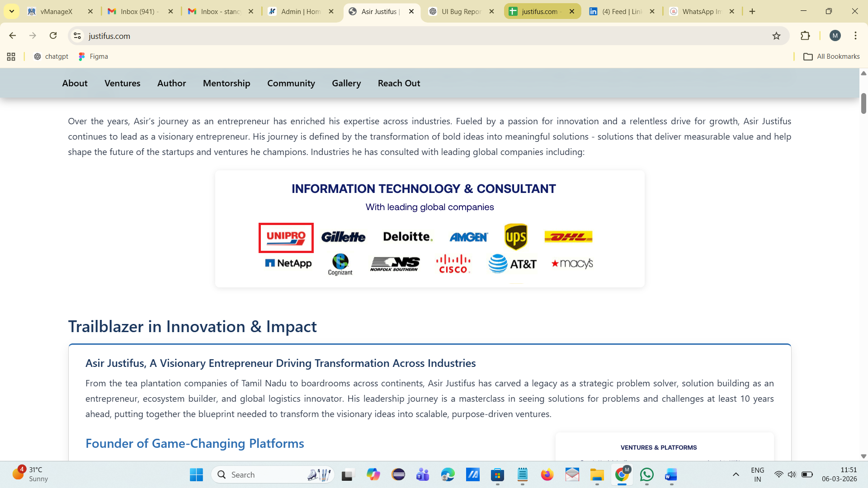Open the Chrome extensions puzzle icon
868x488 pixels.
tap(805, 36)
